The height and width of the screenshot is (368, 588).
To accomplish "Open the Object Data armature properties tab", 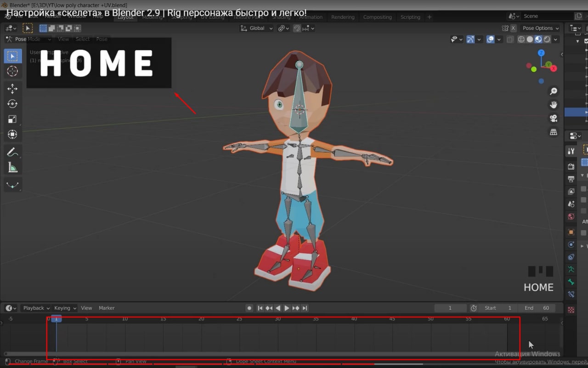I will coord(571,269).
